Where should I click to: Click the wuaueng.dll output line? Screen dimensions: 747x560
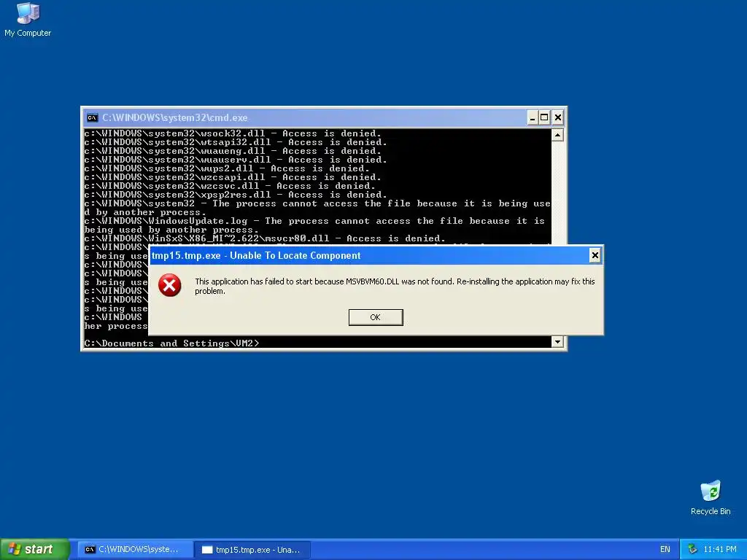click(233, 151)
